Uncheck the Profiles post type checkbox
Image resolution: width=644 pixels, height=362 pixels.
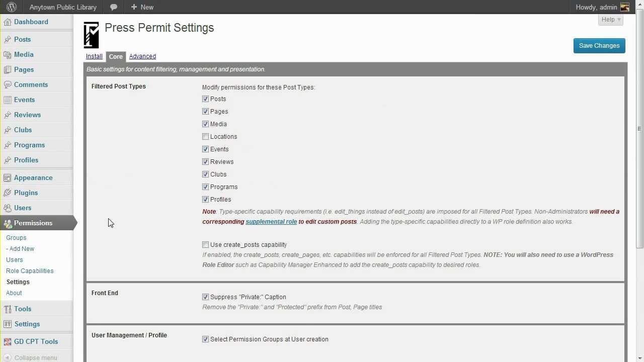[205, 200]
